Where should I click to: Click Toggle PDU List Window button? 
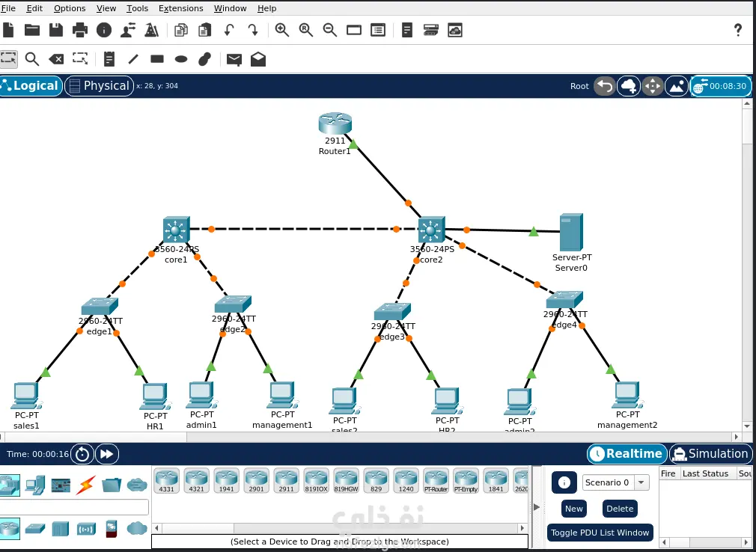click(600, 533)
